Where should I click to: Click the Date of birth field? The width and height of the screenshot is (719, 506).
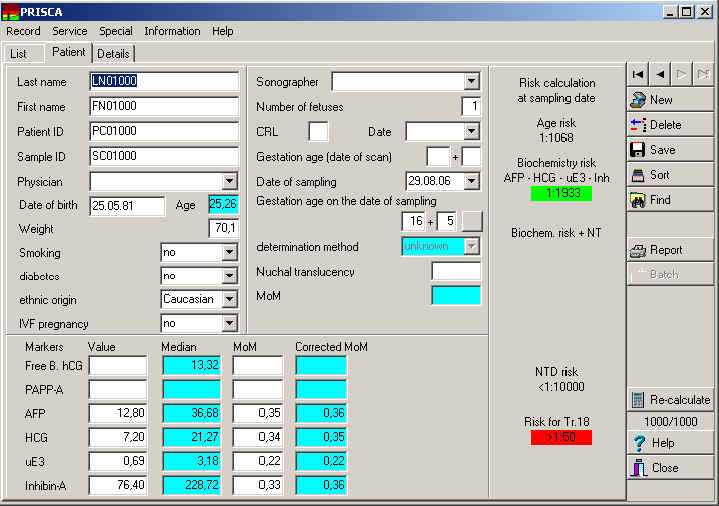click(127, 206)
